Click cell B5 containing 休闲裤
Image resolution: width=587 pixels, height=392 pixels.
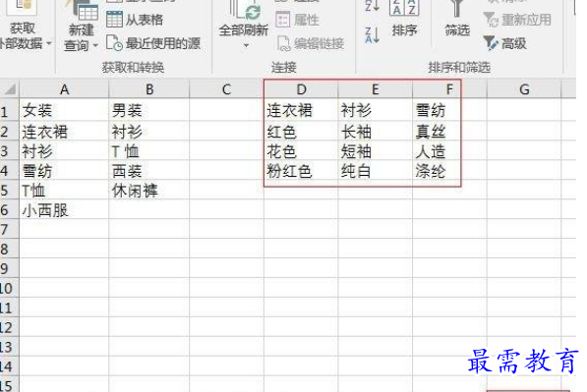coord(149,190)
